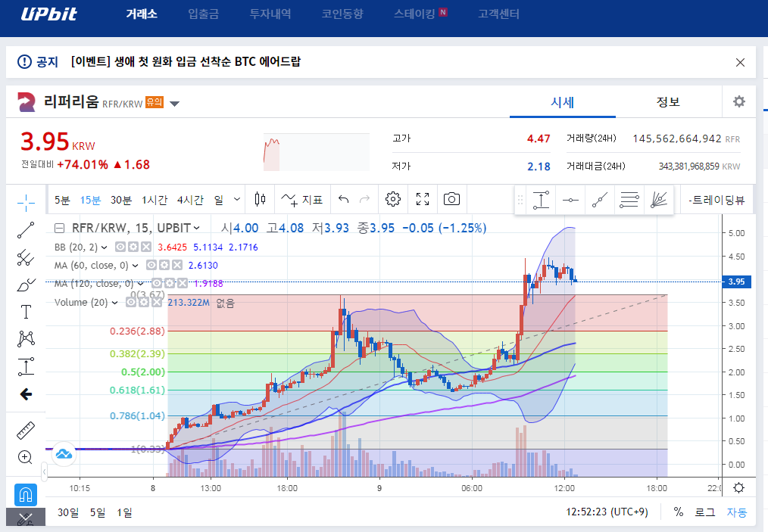
Task: Pick horizontal line tool in floating toolbar
Action: click(x=570, y=200)
